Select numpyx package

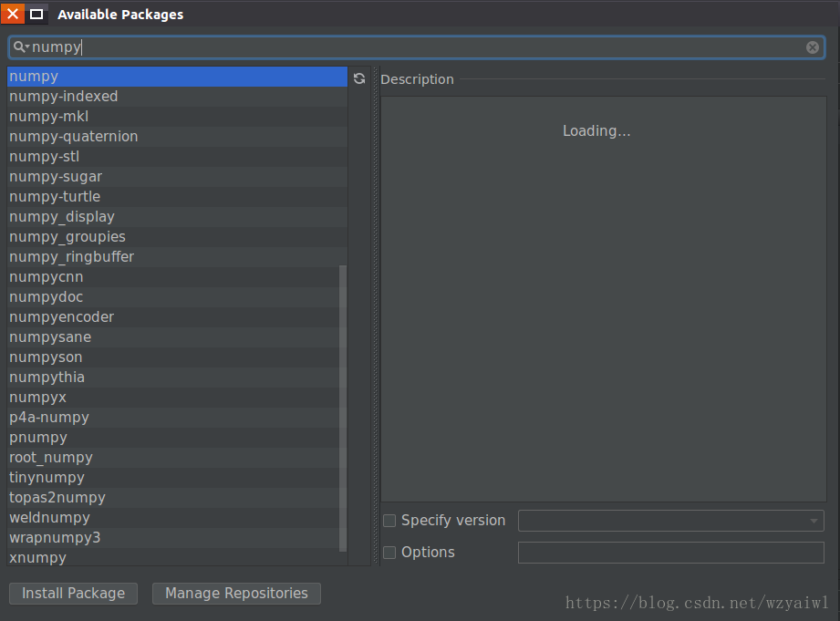point(173,398)
